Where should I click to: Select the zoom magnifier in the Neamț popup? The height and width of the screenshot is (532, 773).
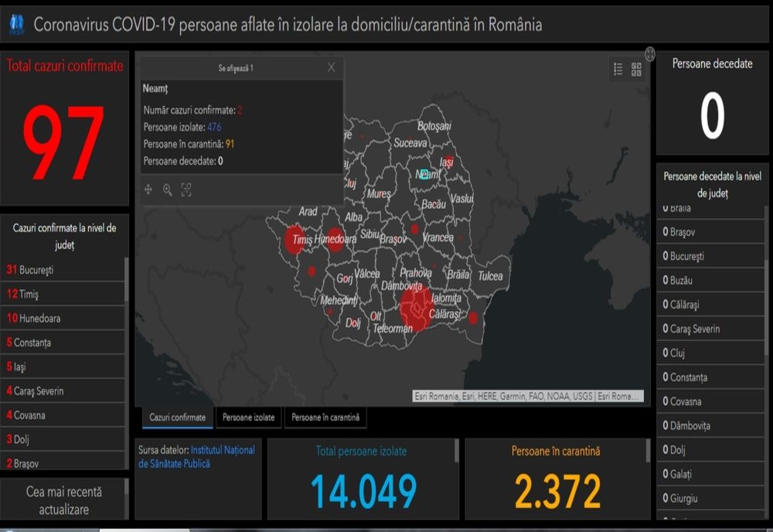[166, 189]
